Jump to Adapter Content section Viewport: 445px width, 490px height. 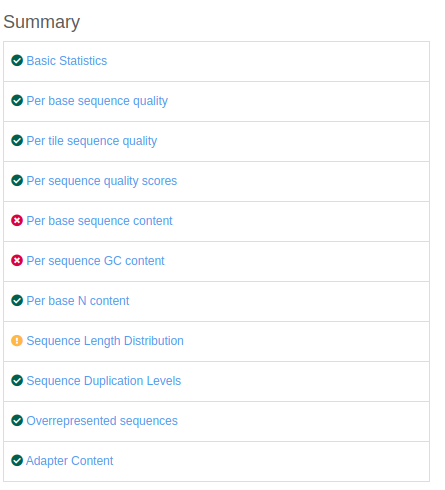coord(70,461)
